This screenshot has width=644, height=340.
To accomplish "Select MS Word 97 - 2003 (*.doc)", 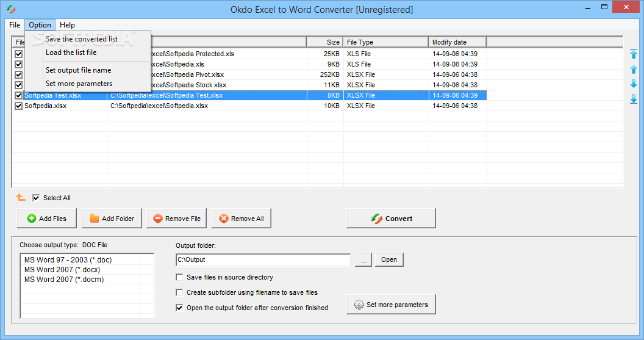I will click(x=68, y=260).
